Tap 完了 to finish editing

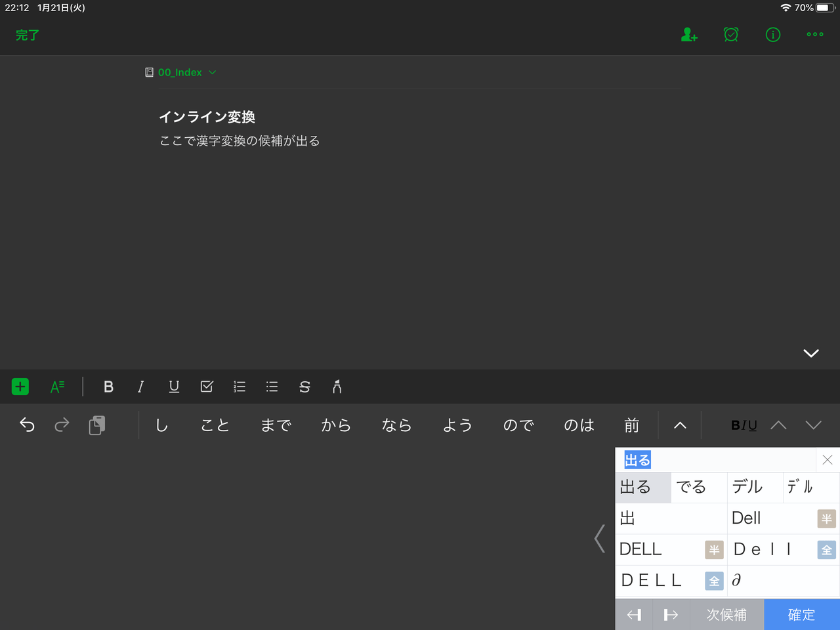pyautogui.click(x=28, y=35)
